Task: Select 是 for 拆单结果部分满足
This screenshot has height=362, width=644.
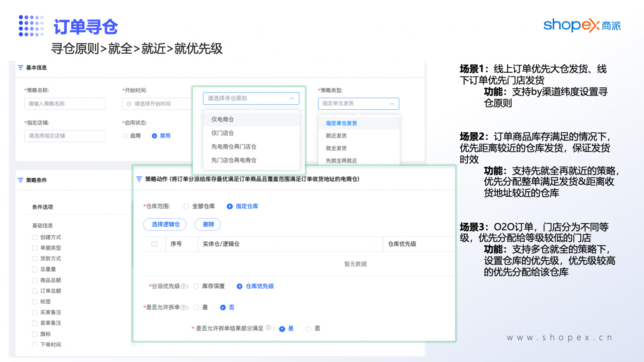Action: (x=282, y=329)
